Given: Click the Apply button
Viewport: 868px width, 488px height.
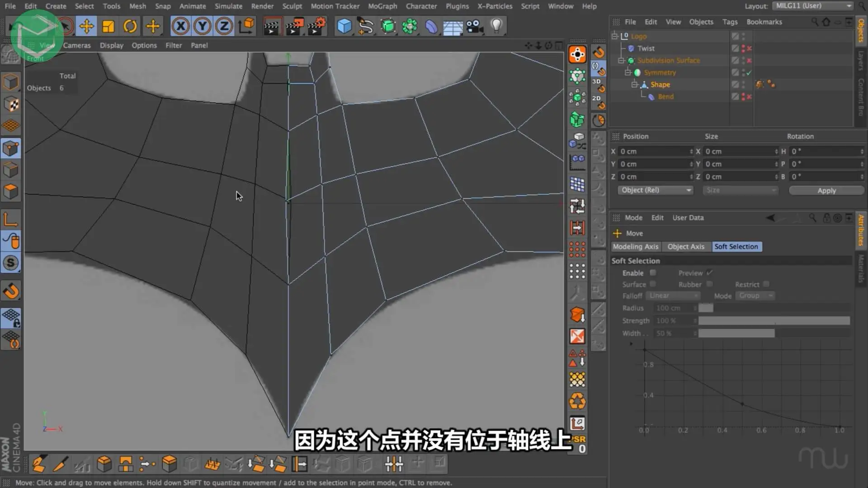Looking at the screenshot, I should point(826,190).
